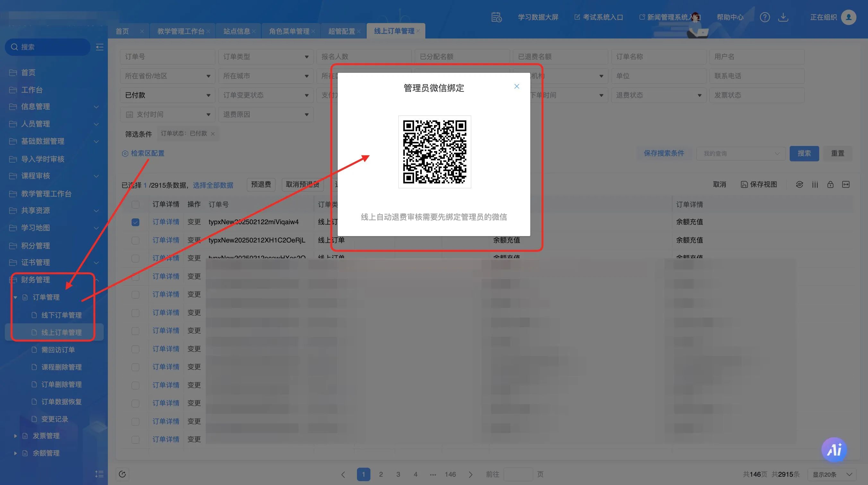The width and height of the screenshot is (868, 485).
Task: Click the 选择全部数据 link
Action: [x=213, y=185]
